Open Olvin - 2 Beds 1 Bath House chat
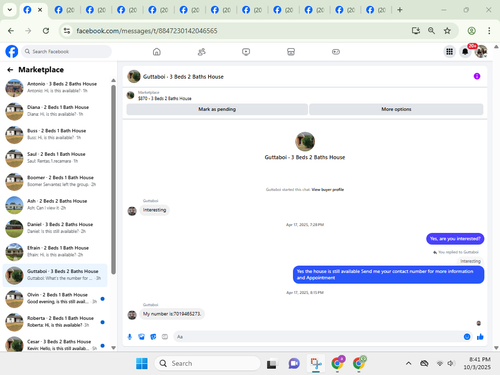The width and height of the screenshot is (500, 375). (x=55, y=298)
